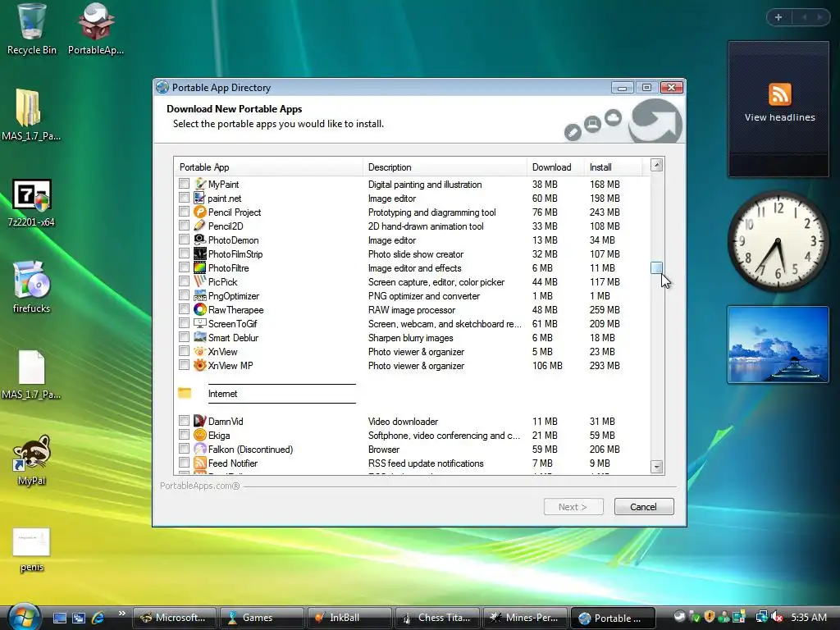Enable the ScreenToGif checkbox
Screen dimensions: 840x630
point(185,323)
